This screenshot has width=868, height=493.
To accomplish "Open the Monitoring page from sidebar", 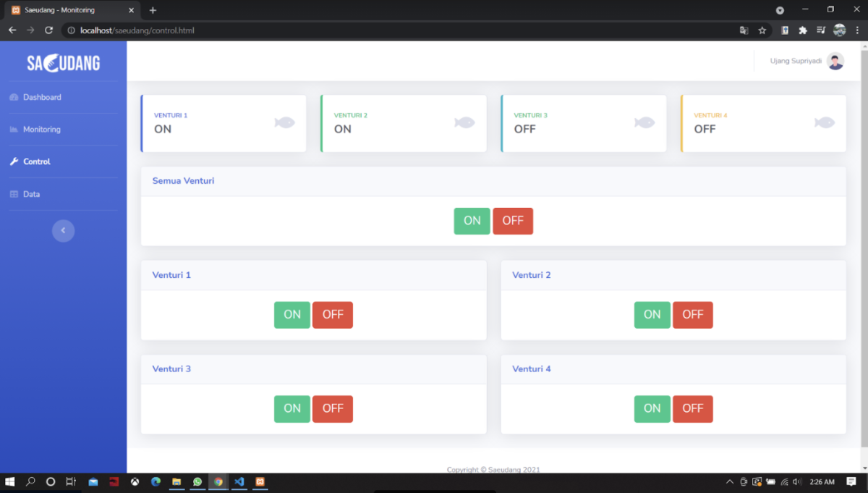I will [x=41, y=130].
